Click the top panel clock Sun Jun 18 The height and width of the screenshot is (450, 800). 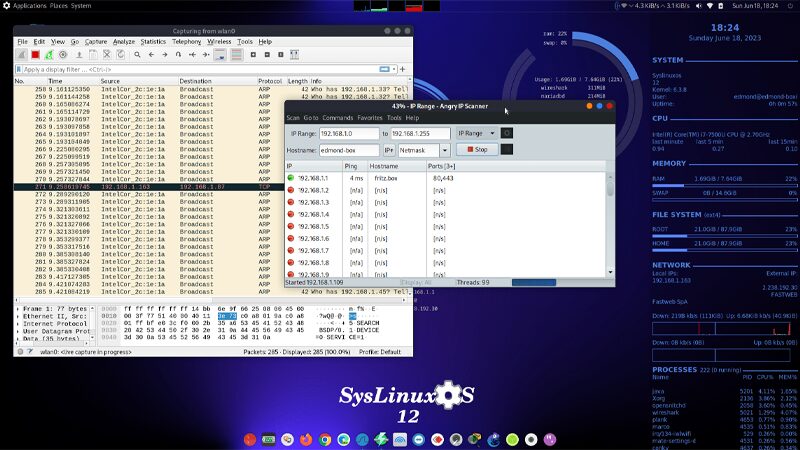coord(755,6)
